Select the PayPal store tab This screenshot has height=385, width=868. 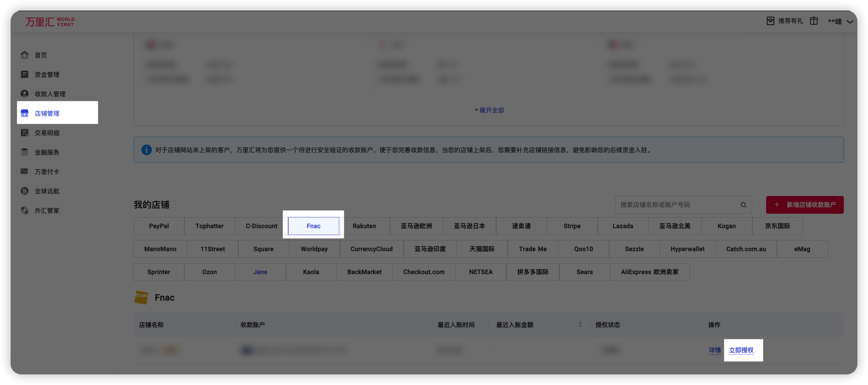click(159, 226)
